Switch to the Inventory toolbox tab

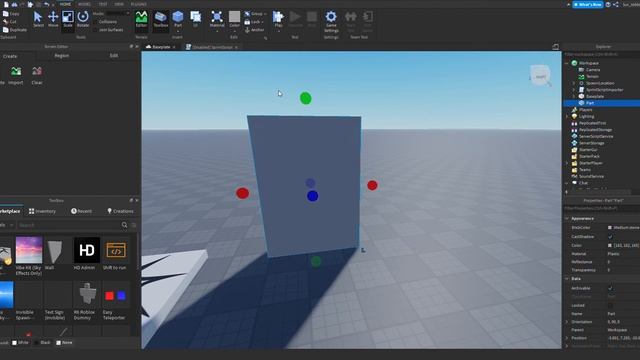(x=42, y=211)
